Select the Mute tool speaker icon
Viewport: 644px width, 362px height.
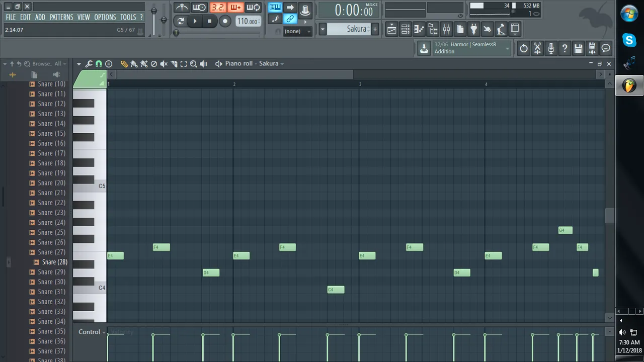pos(164,64)
